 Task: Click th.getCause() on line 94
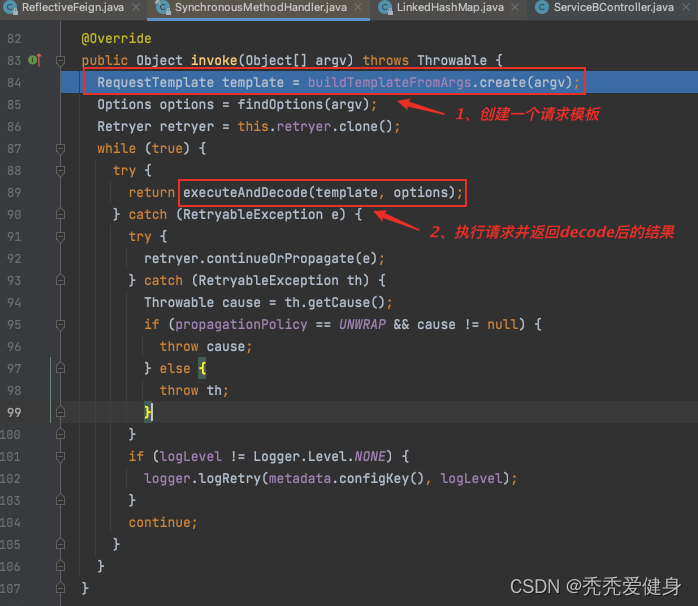tap(335, 302)
